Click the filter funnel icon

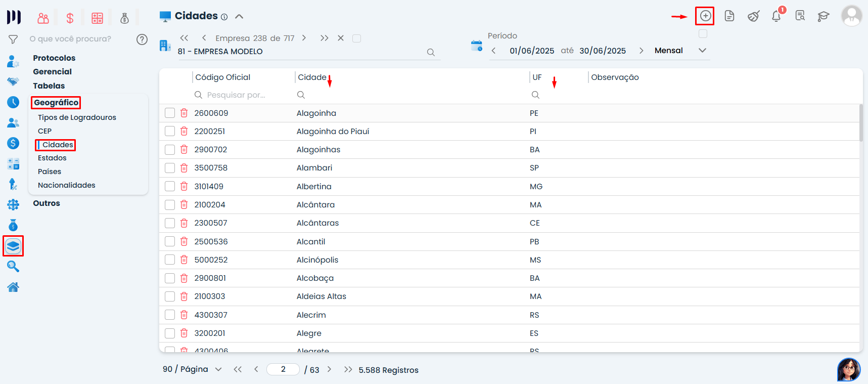coord(13,39)
